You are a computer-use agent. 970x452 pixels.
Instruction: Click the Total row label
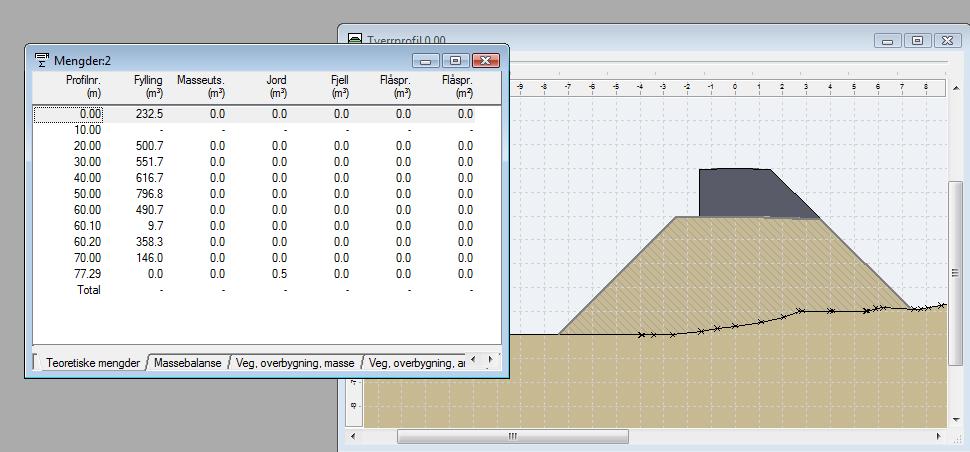coord(88,290)
